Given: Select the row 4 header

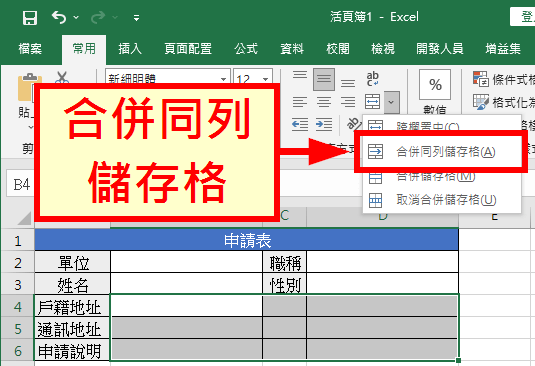Looking at the screenshot, I should (18, 307).
